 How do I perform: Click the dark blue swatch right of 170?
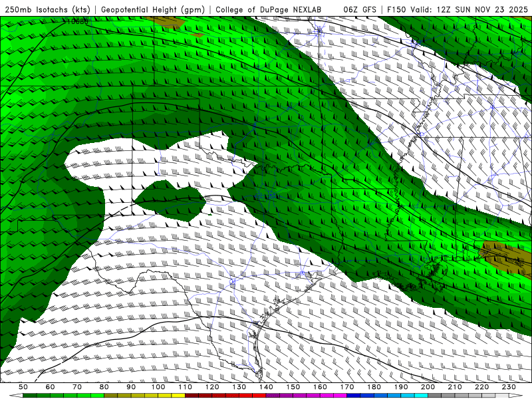click(x=354, y=396)
